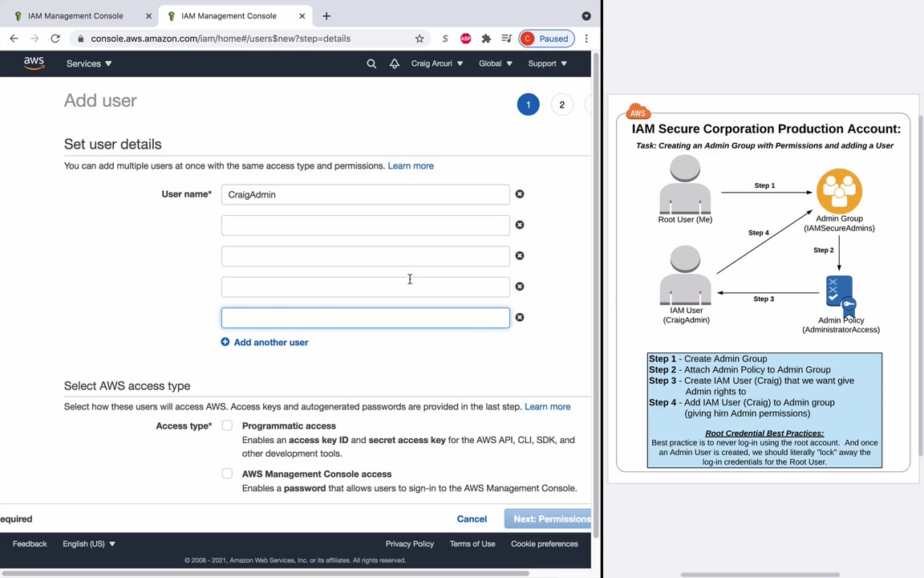Click the Learn more link for user details
The width and height of the screenshot is (924, 578).
coord(411,165)
